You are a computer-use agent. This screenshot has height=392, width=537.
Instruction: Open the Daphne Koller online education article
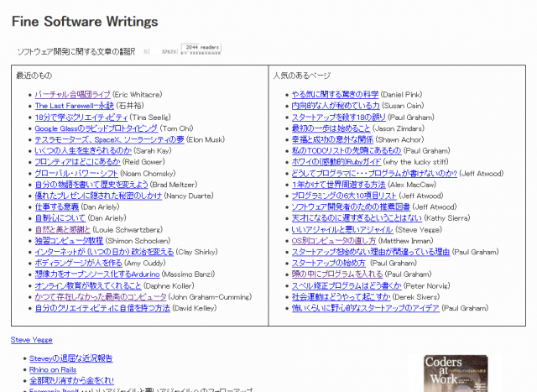click(x=88, y=285)
